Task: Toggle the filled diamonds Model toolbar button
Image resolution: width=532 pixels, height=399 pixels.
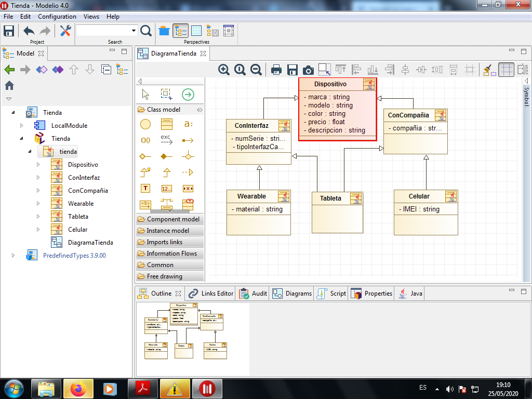Action: click(58, 70)
